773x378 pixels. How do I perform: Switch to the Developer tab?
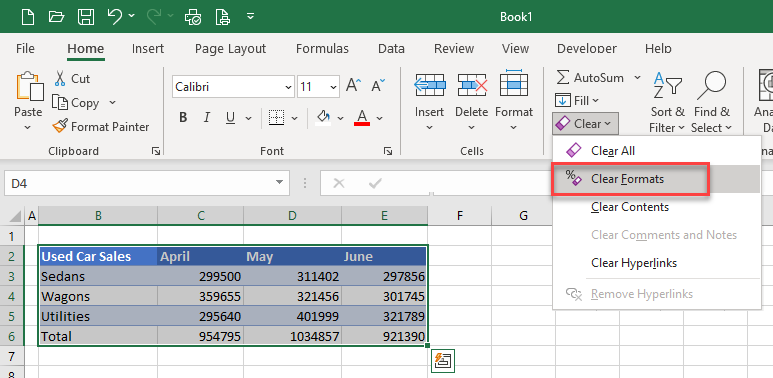[x=587, y=49]
